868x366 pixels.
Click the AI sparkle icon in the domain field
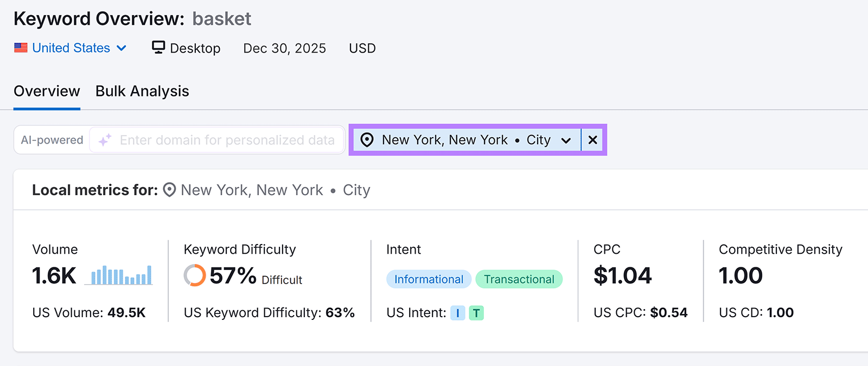104,140
